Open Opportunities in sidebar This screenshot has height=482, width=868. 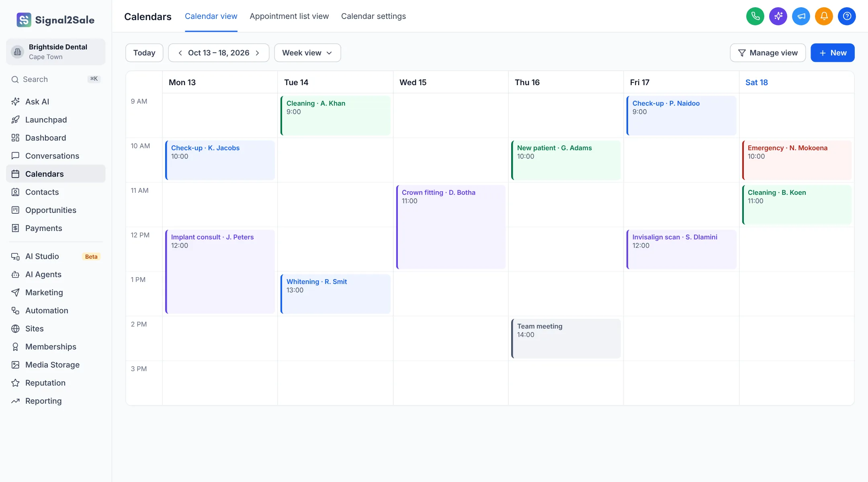(56, 210)
